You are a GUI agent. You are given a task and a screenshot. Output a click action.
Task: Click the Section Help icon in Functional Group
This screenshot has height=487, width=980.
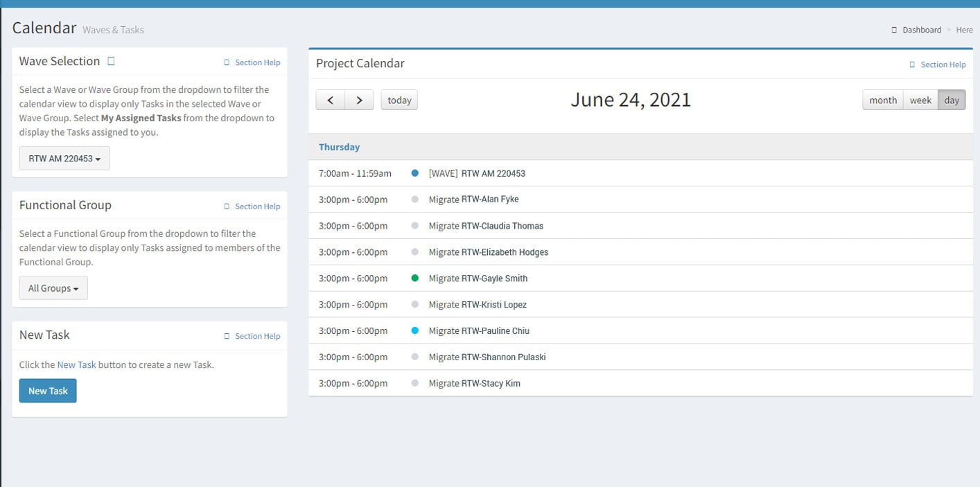[x=227, y=206]
